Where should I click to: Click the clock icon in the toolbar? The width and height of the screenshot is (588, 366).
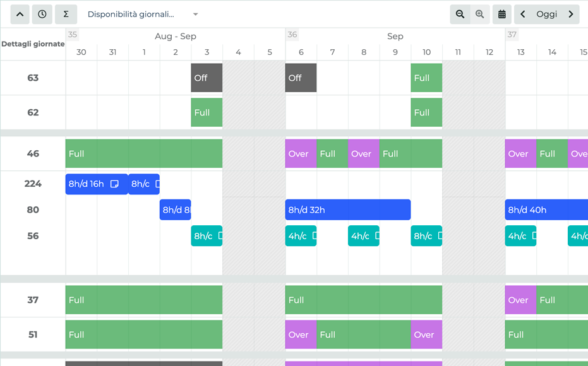42,14
